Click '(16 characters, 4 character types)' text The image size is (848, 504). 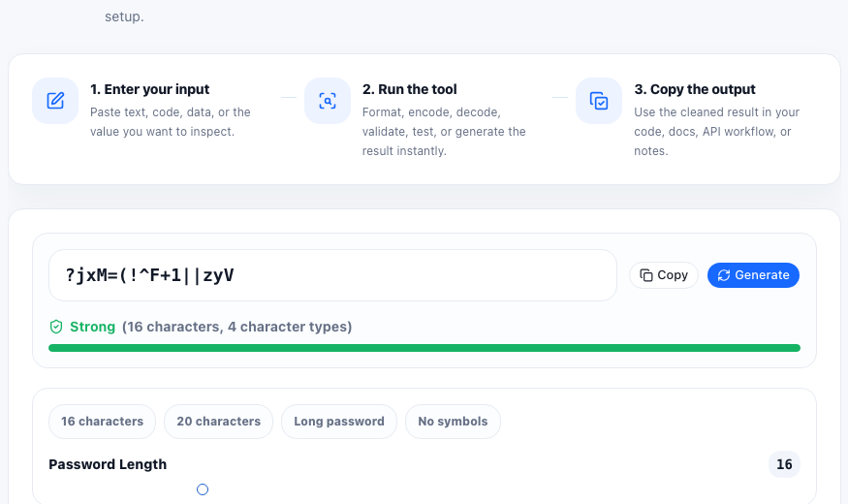click(x=236, y=327)
